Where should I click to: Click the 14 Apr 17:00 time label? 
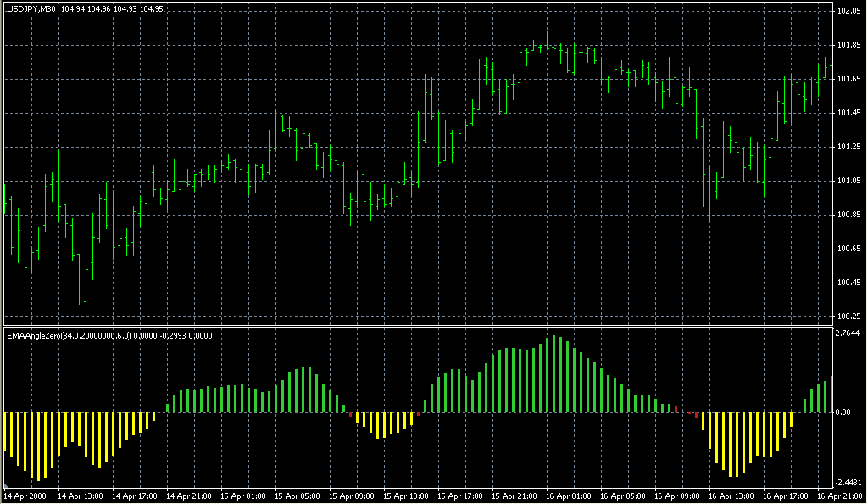[x=135, y=495]
